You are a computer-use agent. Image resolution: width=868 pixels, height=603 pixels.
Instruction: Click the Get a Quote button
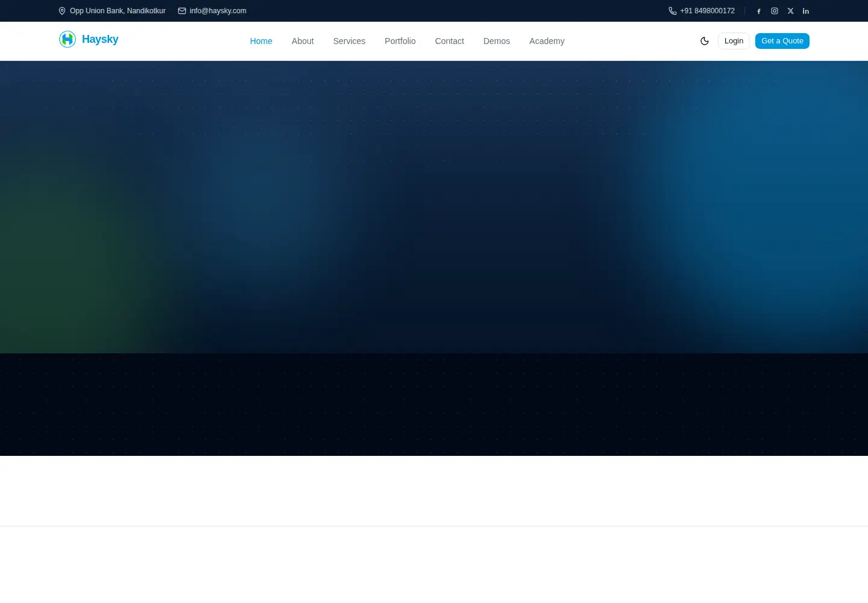[782, 41]
